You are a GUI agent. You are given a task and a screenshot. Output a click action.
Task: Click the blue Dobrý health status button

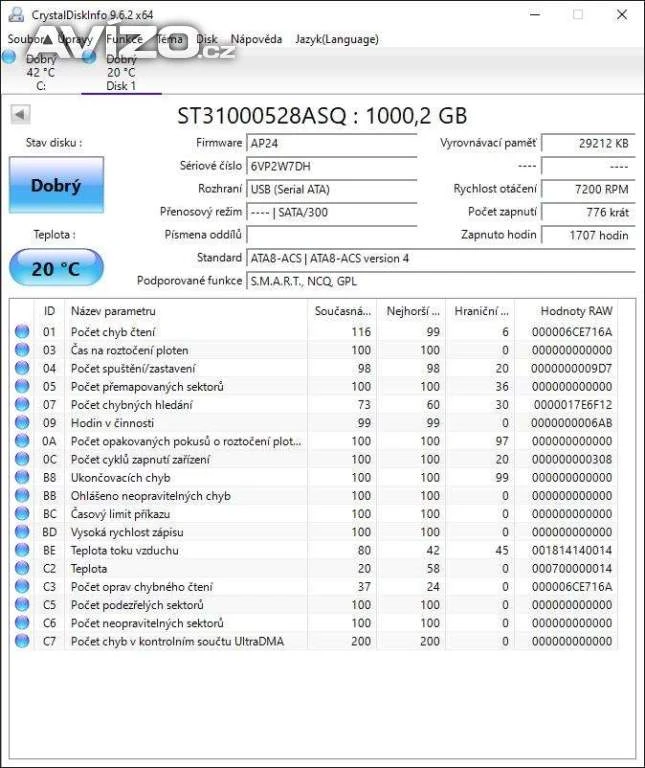[56, 185]
